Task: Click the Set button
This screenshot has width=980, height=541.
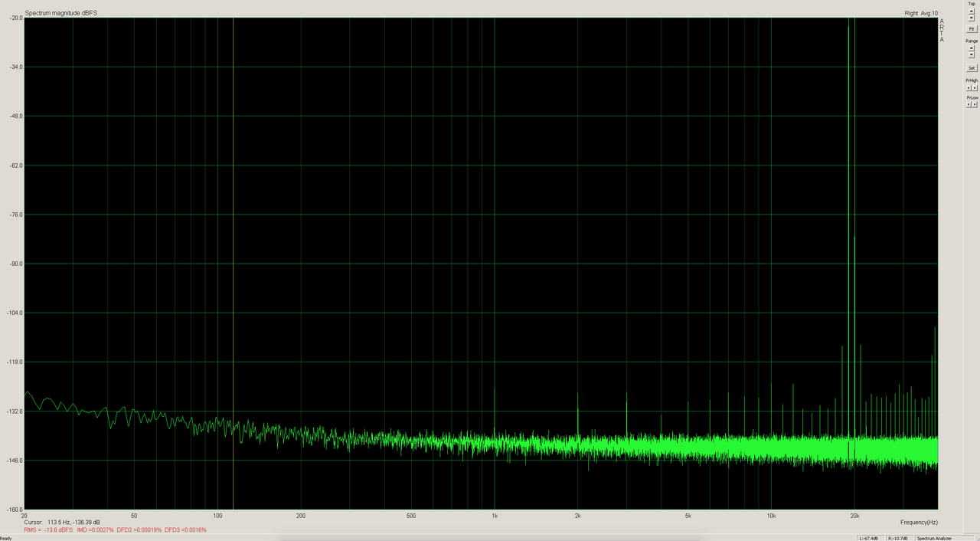Action: click(972, 68)
